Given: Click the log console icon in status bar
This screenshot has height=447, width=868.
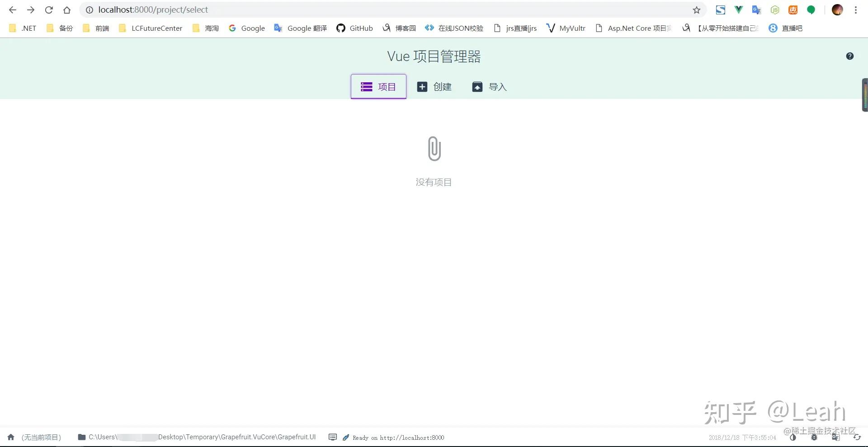Looking at the screenshot, I should click(333, 437).
